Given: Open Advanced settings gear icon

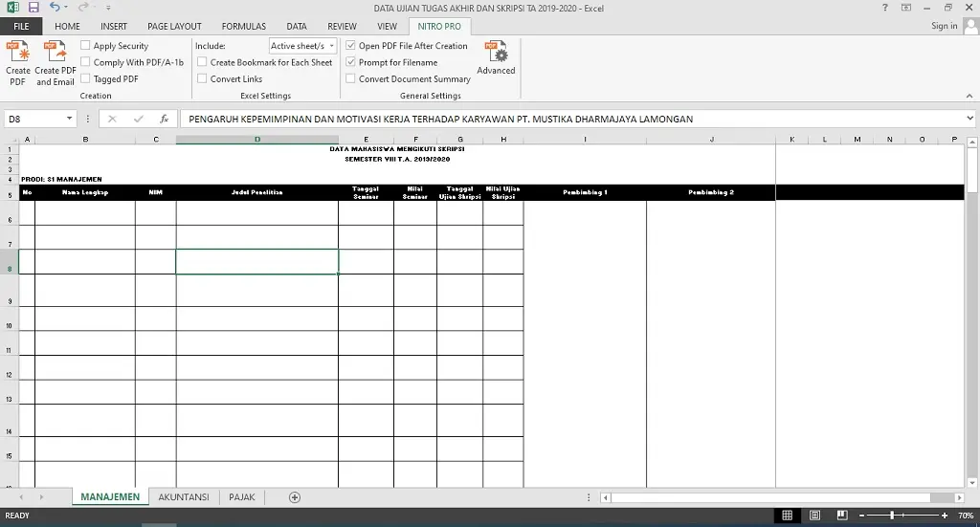Looking at the screenshot, I should 497,52.
